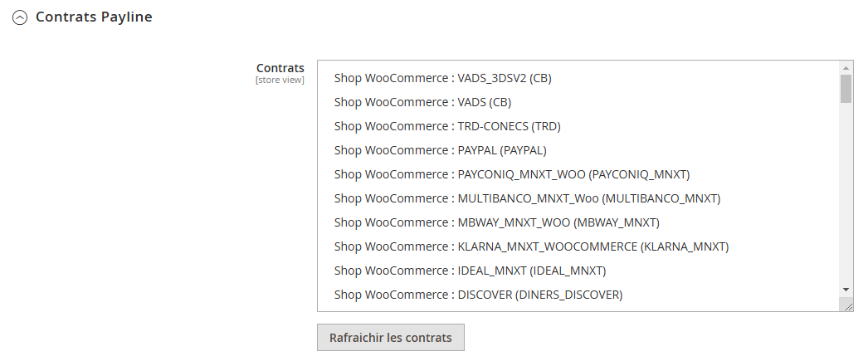Pick the IDEAL_MNXT contract

[x=470, y=271]
